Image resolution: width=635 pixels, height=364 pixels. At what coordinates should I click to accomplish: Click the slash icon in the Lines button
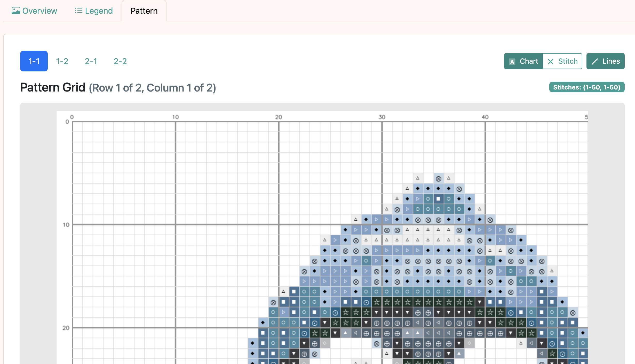[x=595, y=61]
